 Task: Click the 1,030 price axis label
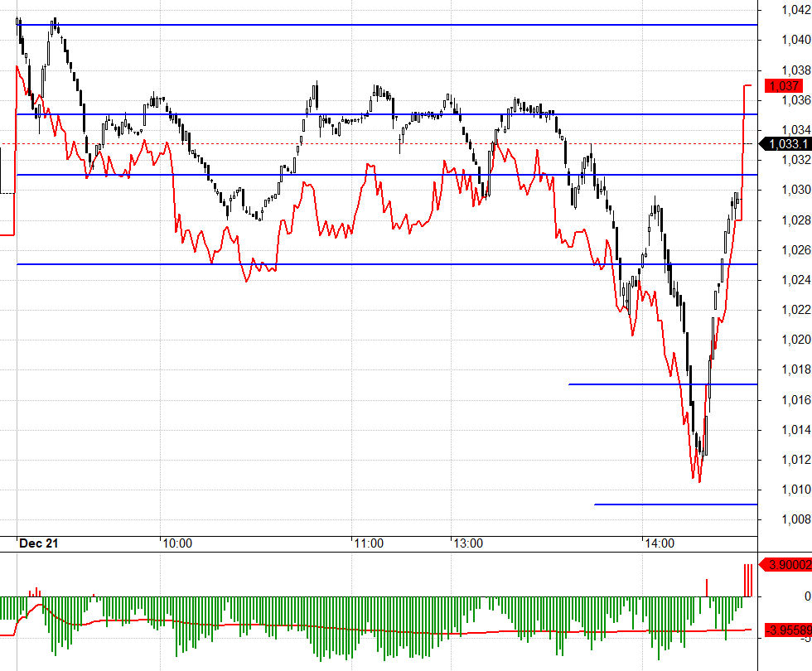click(796, 190)
